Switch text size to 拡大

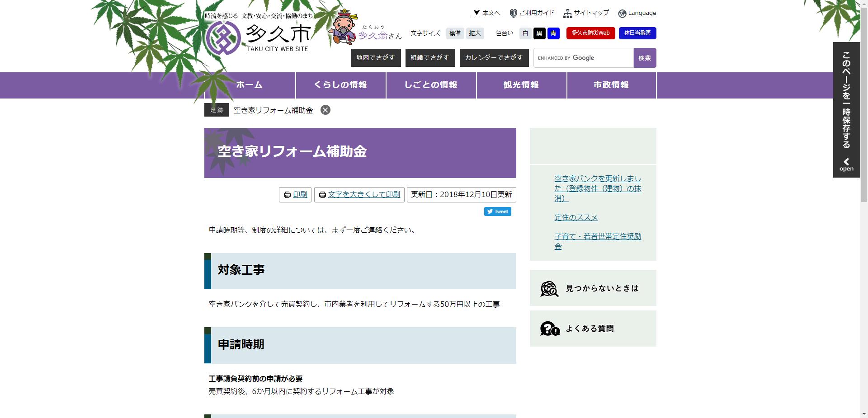coord(475,33)
